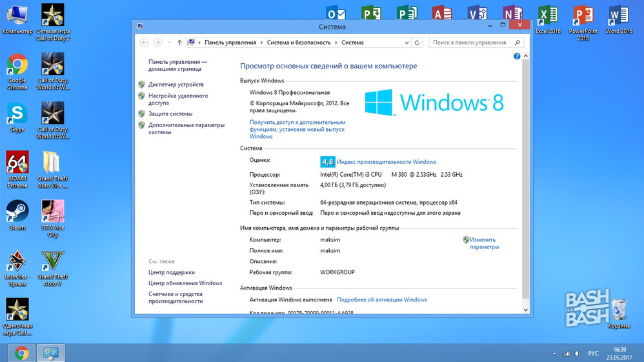
Task: Open Skype desktop shortcut
Action: coord(17,118)
